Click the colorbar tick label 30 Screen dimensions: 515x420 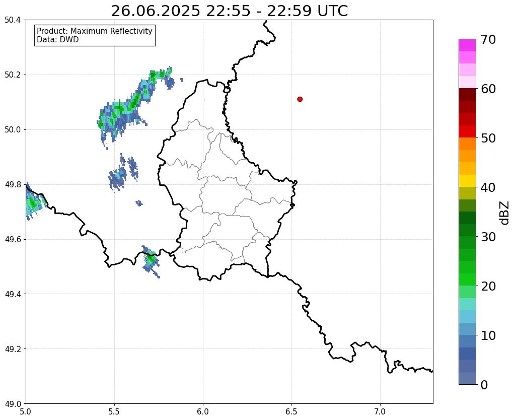tap(488, 237)
